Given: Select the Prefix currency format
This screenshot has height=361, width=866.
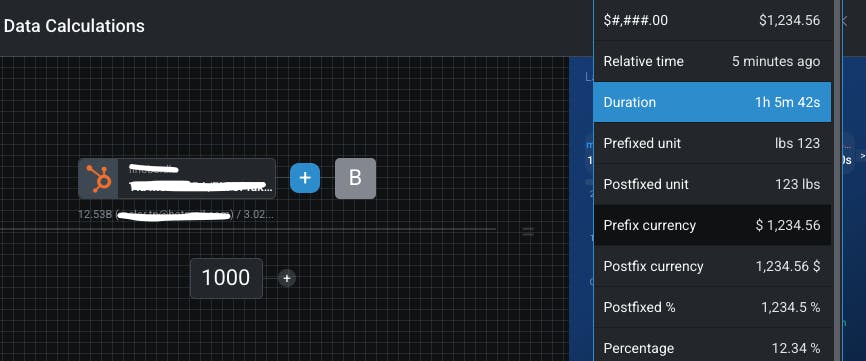Looking at the screenshot, I should 712,225.
